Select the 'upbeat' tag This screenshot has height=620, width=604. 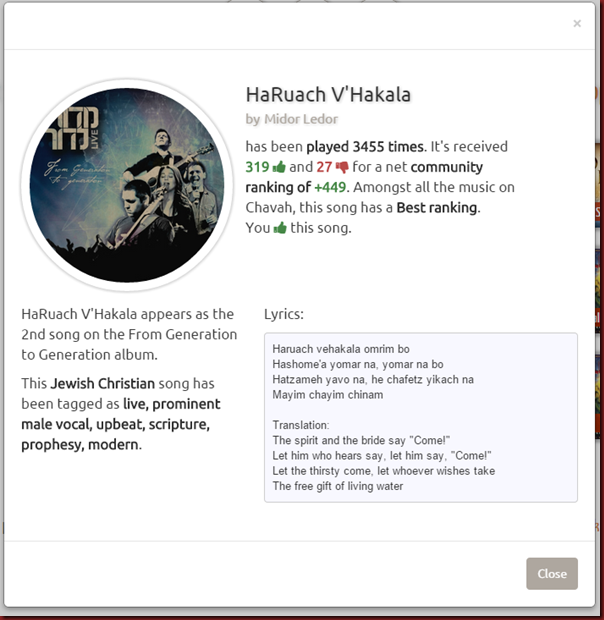click(121, 424)
